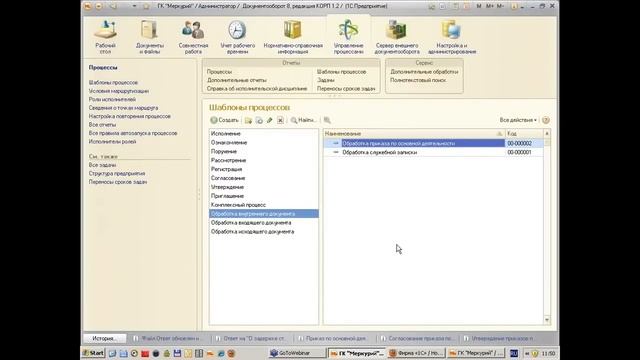
Task: Open Дополнительные обработки in Сервис panel
Action: [x=424, y=71]
